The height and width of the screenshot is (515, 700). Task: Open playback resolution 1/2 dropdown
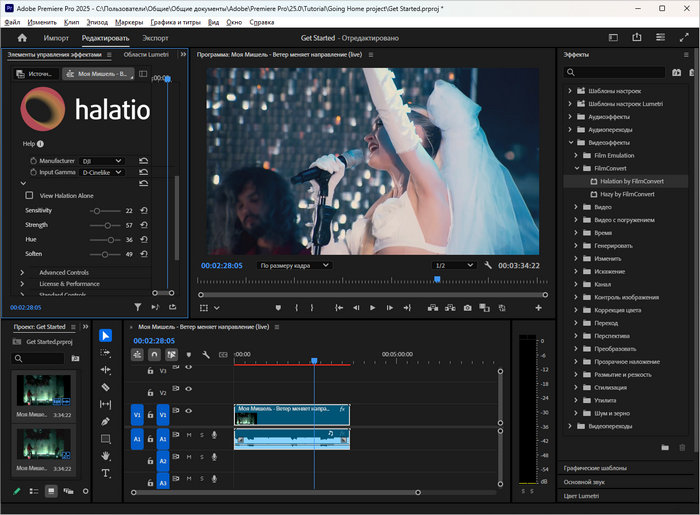click(454, 265)
